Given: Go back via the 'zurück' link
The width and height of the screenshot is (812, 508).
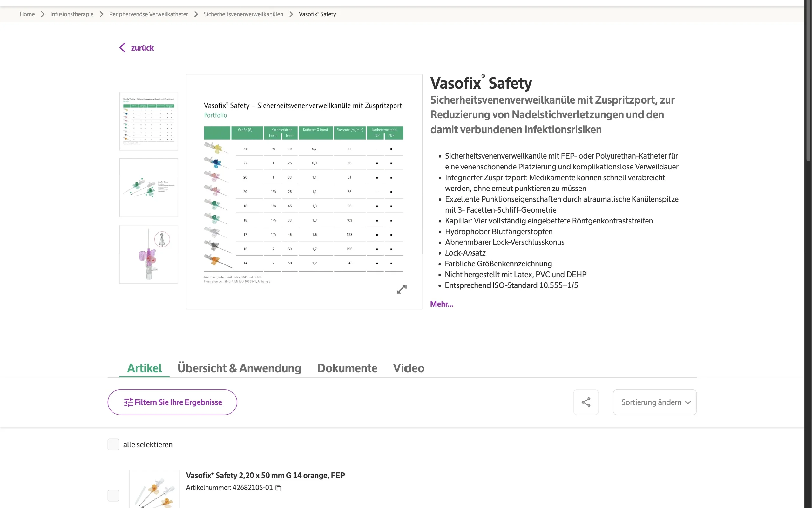Looking at the screenshot, I should [142, 48].
